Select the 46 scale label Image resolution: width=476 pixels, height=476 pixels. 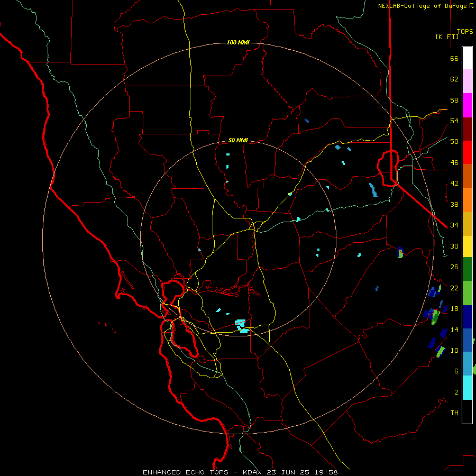click(454, 163)
